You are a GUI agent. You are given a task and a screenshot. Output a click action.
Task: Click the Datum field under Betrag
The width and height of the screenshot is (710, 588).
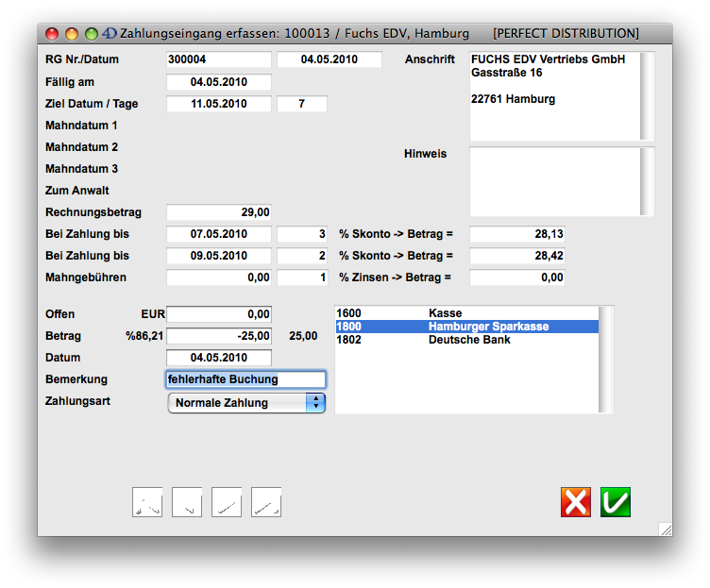tap(219, 358)
